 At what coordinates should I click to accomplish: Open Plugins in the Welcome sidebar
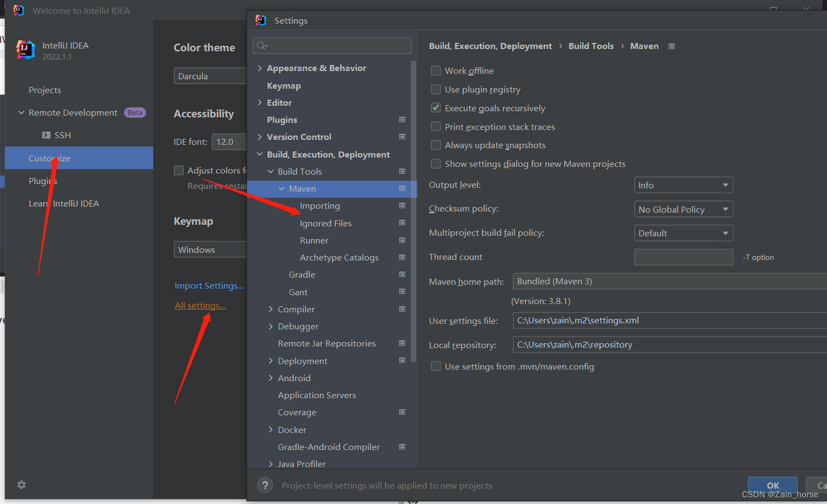click(43, 181)
